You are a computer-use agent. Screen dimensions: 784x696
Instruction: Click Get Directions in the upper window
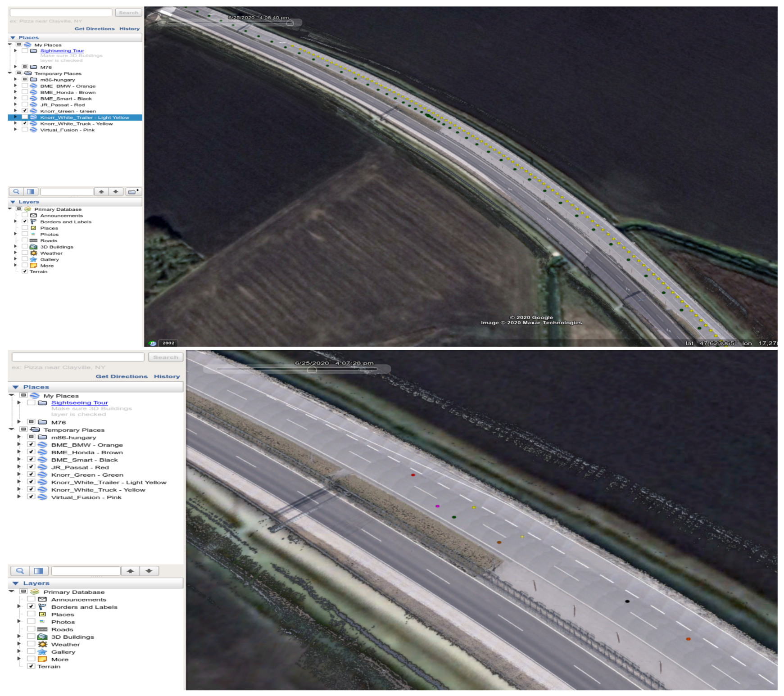pyautogui.click(x=95, y=29)
